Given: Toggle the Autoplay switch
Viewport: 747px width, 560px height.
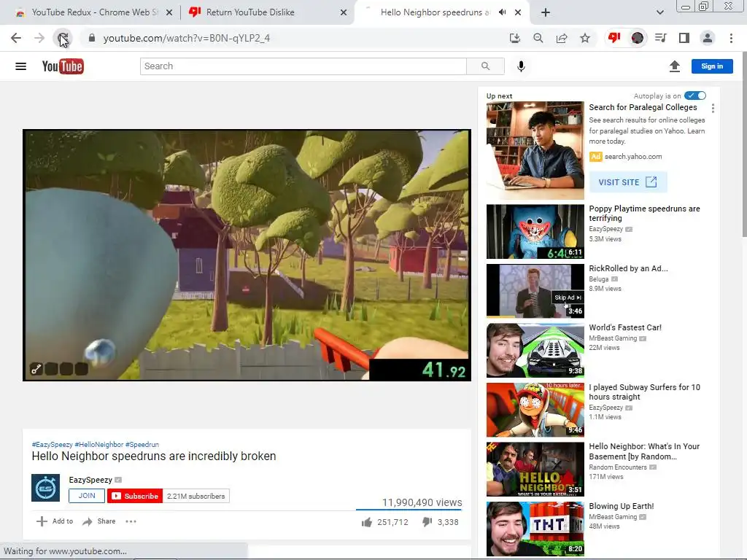Looking at the screenshot, I should click(695, 96).
